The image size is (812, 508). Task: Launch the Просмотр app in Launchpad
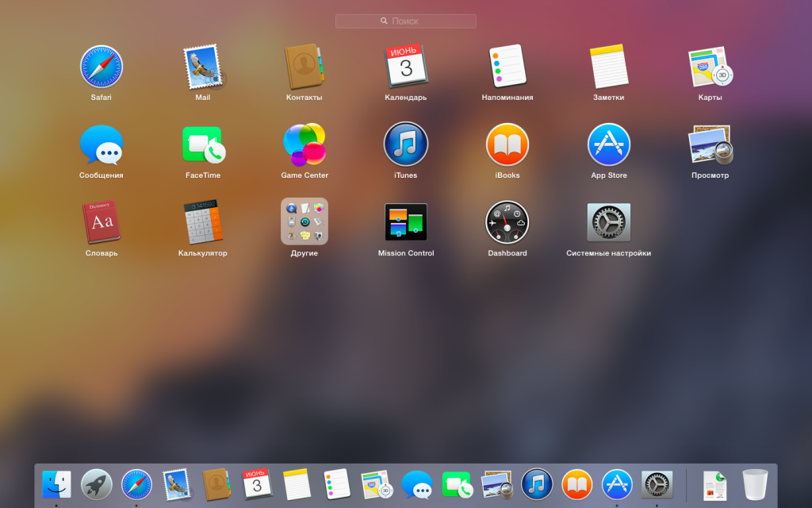tap(710, 144)
